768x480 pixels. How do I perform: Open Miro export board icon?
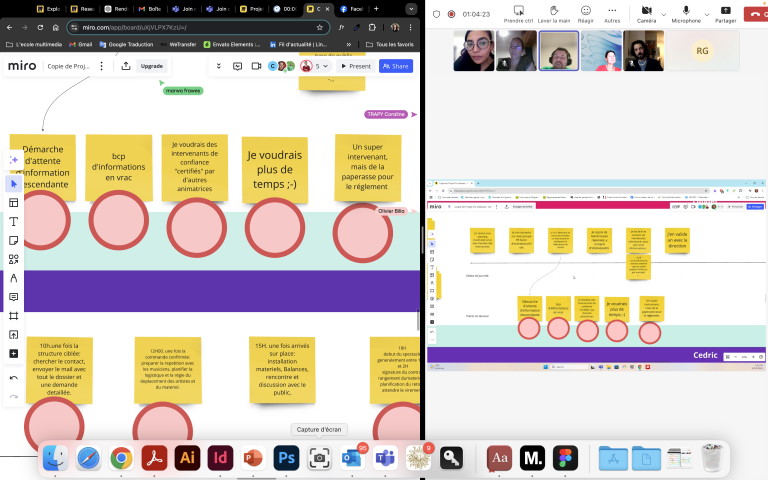point(126,66)
